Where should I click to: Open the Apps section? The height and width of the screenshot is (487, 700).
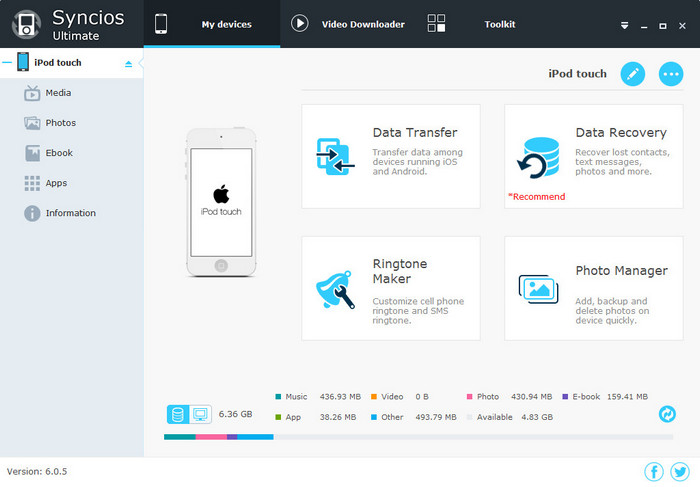pyautogui.click(x=56, y=183)
